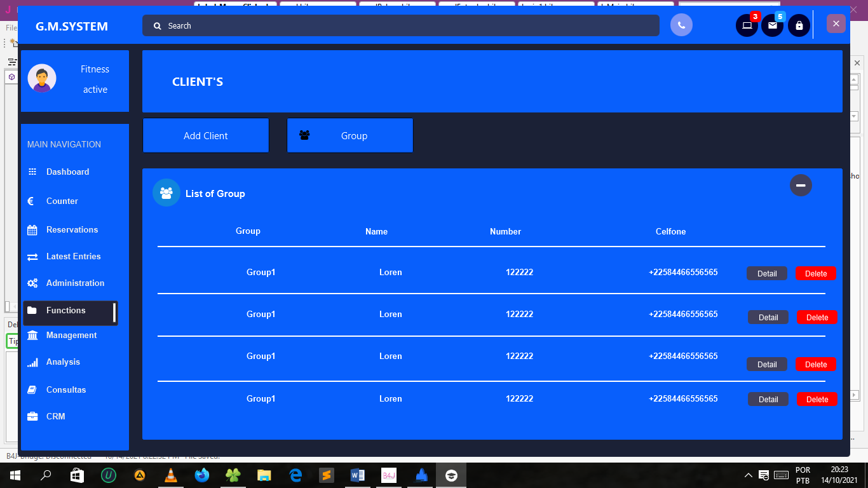Click the CLIENT'S page title
This screenshot has width=868, height=488.
(x=198, y=82)
